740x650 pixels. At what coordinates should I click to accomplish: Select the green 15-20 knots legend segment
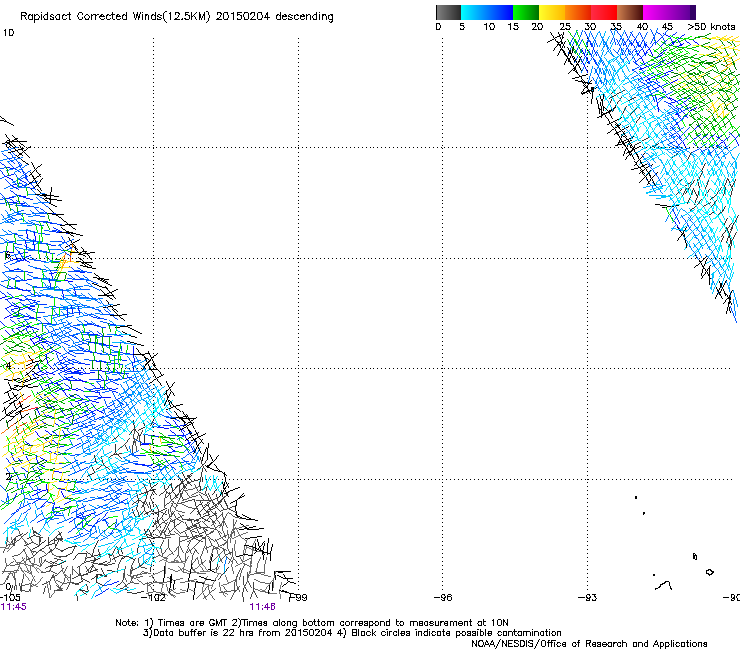click(x=526, y=12)
